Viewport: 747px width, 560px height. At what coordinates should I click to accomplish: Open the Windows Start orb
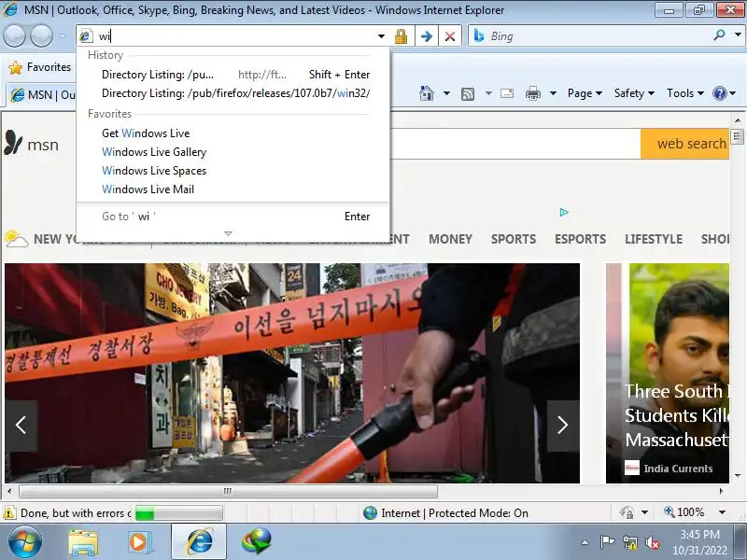pos(25,542)
